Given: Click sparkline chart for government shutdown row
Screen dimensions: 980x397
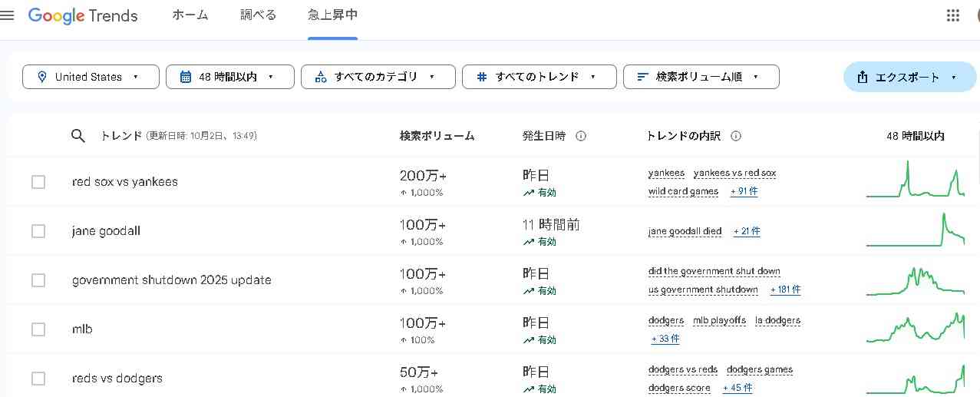Looking at the screenshot, I should pyautogui.click(x=916, y=280).
